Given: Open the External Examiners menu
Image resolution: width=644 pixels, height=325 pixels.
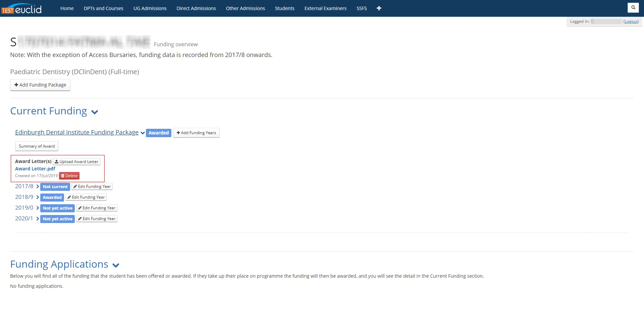Looking at the screenshot, I should (325, 8).
